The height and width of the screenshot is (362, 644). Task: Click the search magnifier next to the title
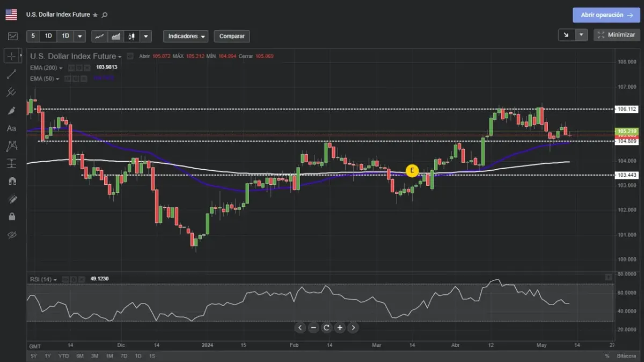click(x=105, y=15)
